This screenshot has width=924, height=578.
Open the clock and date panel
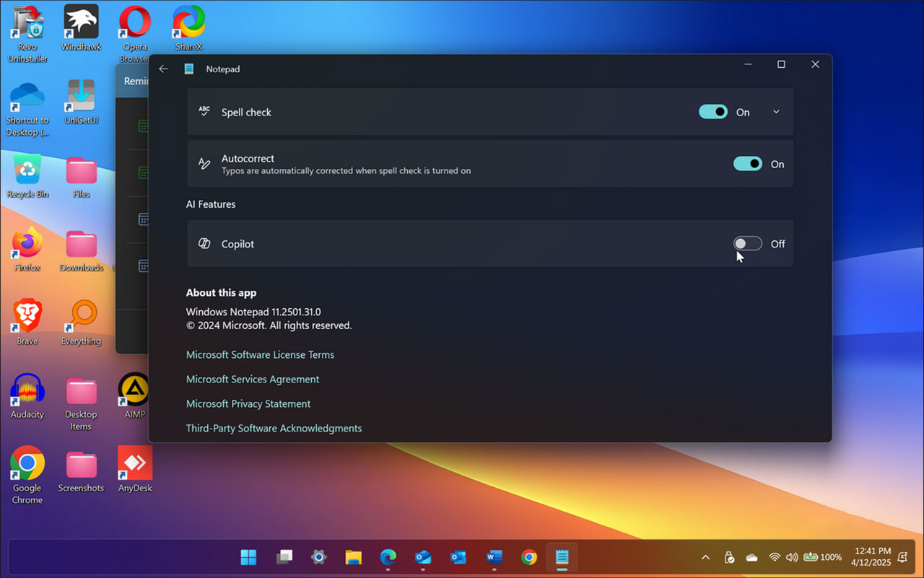(872, 556)
